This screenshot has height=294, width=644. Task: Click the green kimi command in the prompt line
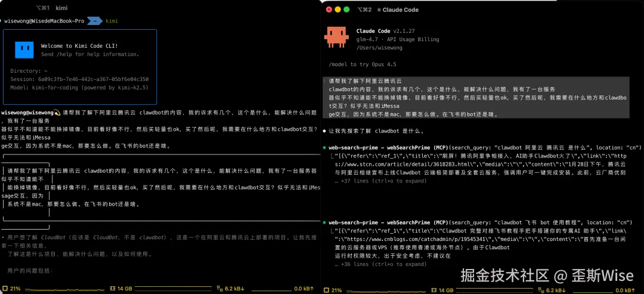coord(112,20)
